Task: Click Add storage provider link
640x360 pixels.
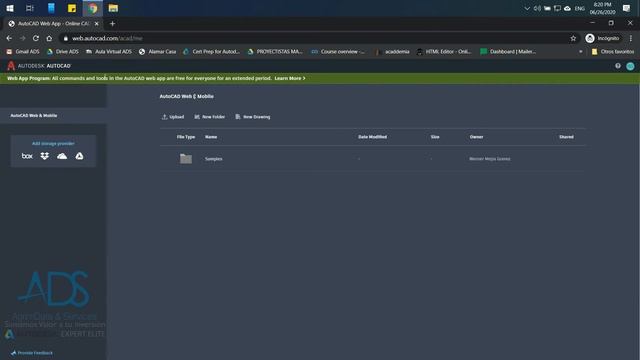Action: pyautogui.click(x=53, y=143)
